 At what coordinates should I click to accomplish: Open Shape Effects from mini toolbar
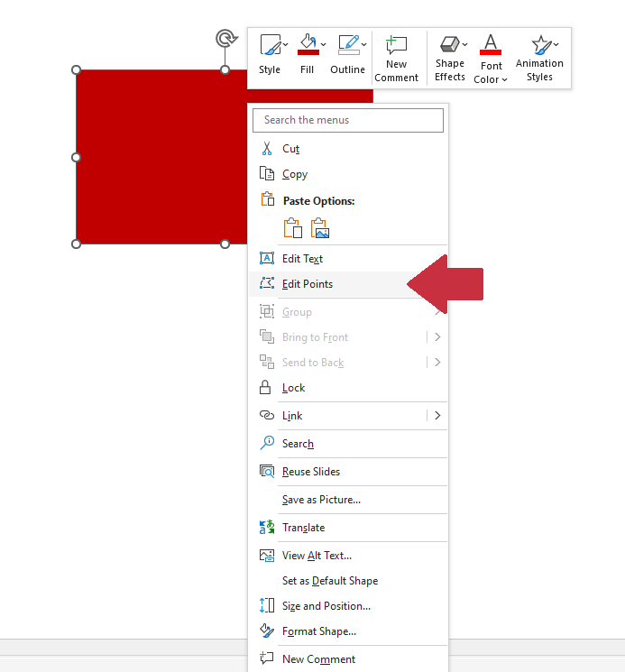pyautogui.click(x=448, y=45)
